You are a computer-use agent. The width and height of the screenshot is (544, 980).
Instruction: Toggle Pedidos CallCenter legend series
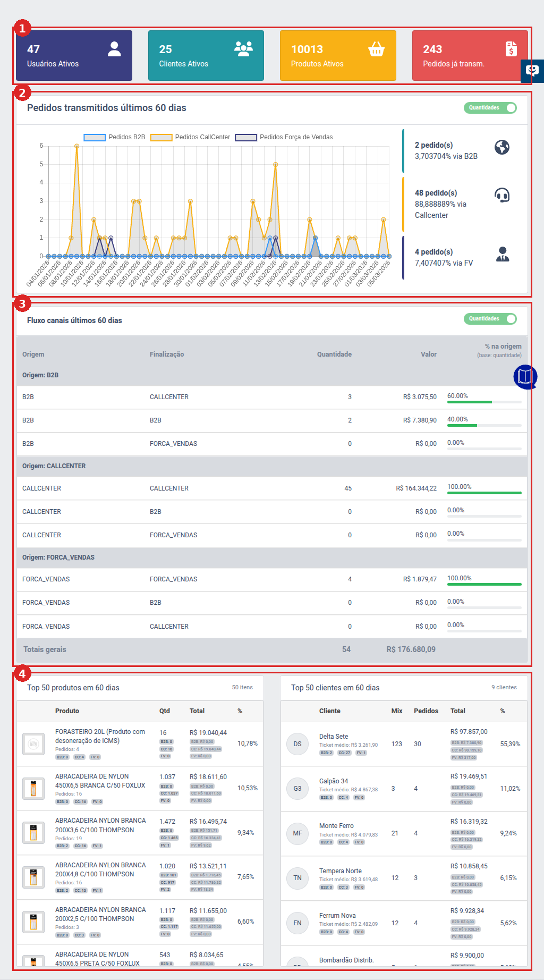point(190,137)
